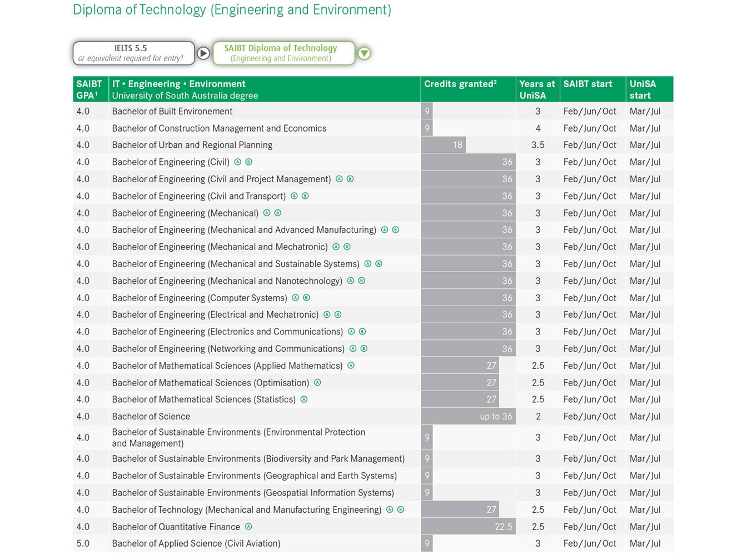747x560 pixels.
Task: Click the 18 credits bar for Urban Planning
Action: point(444,145)
